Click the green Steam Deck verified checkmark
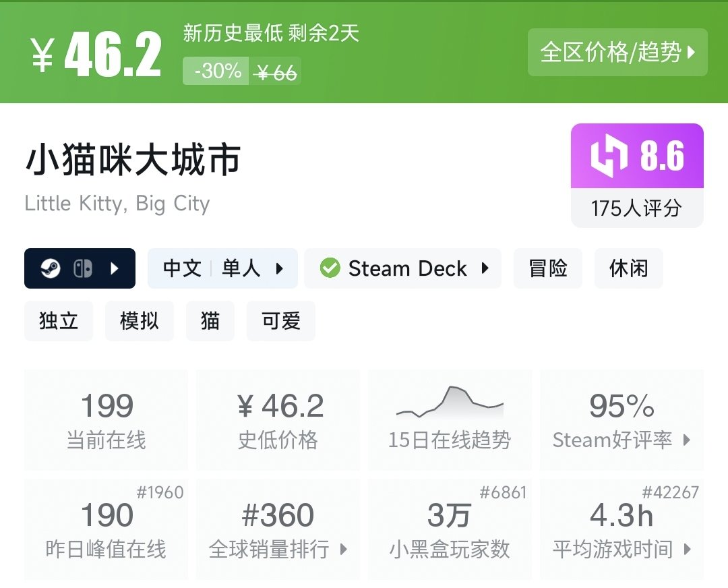 [330, 268]
